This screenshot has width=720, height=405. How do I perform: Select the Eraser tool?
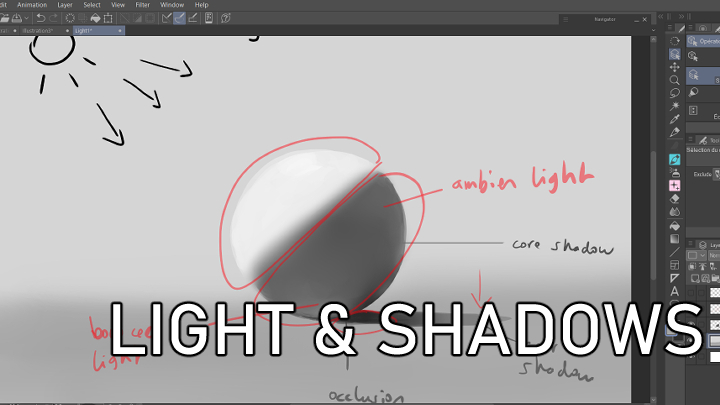(675, 199)
